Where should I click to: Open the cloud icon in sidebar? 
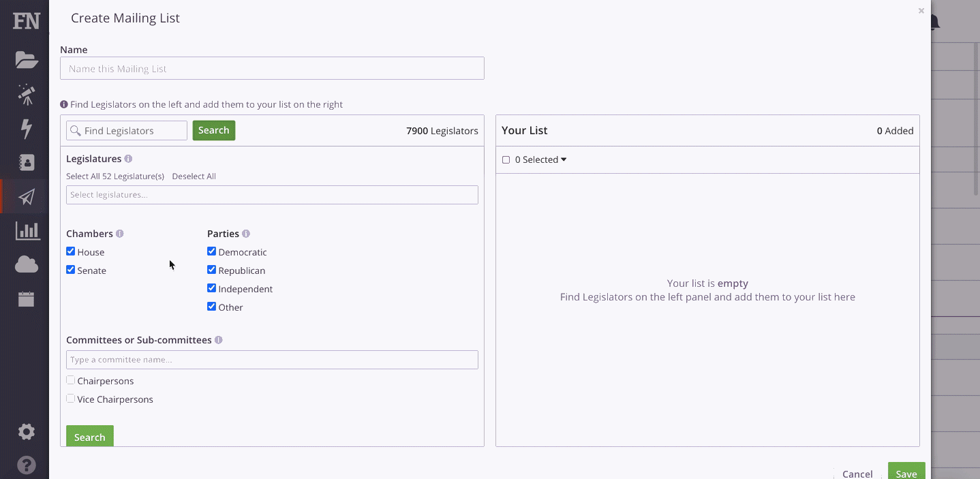(x=27, y=264)
